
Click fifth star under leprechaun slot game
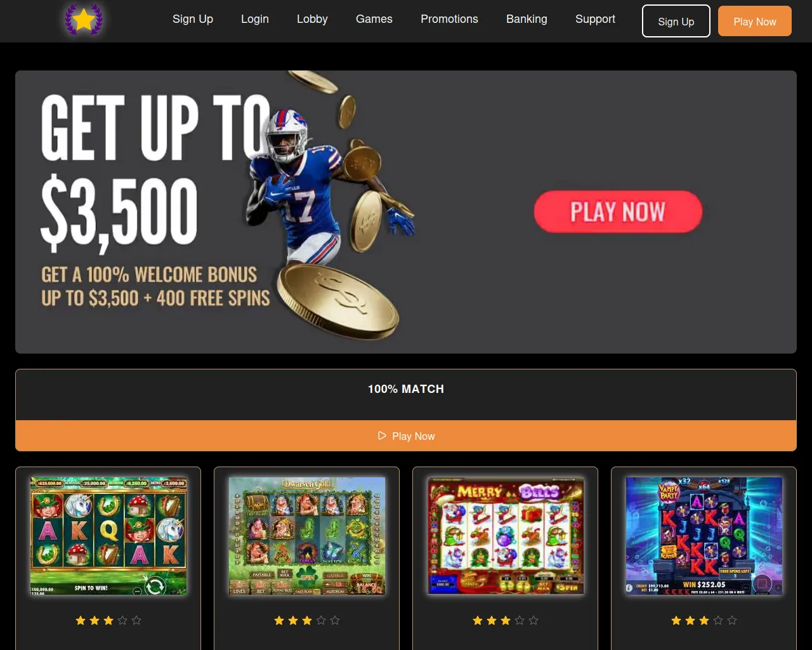136,620
